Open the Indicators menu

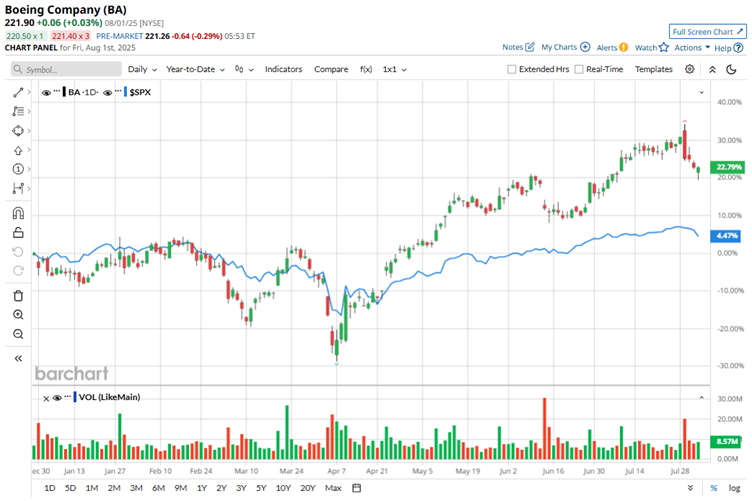[x=283, y=70]
